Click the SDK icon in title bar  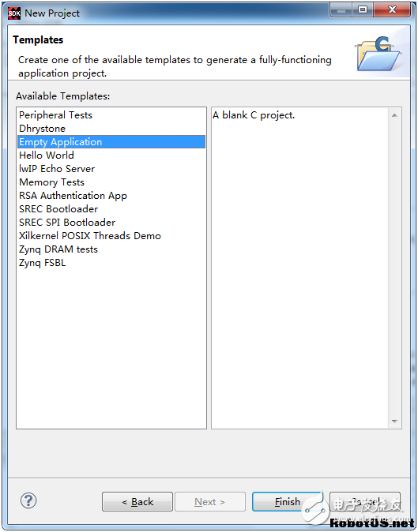click(x=14, y=13)
